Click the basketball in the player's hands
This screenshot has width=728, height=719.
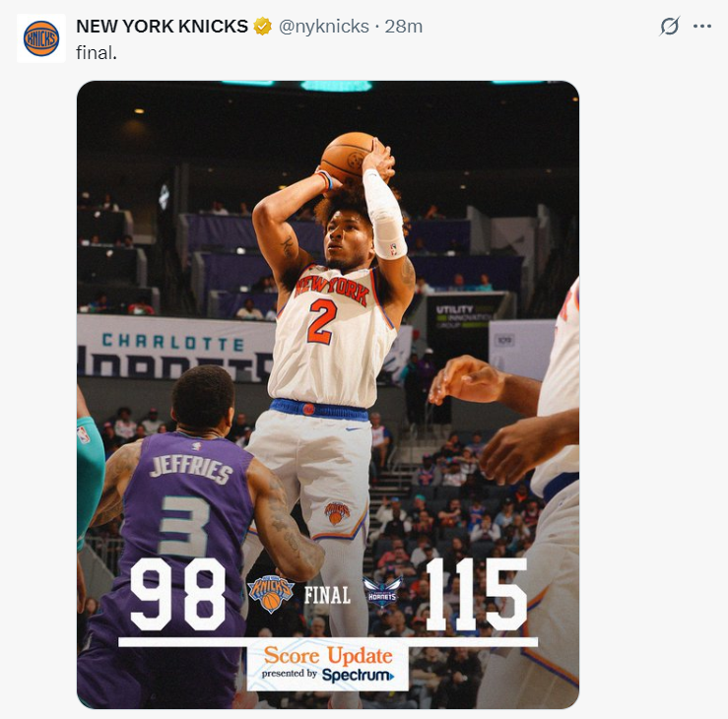pyautogui.click(x=351, y=158)
